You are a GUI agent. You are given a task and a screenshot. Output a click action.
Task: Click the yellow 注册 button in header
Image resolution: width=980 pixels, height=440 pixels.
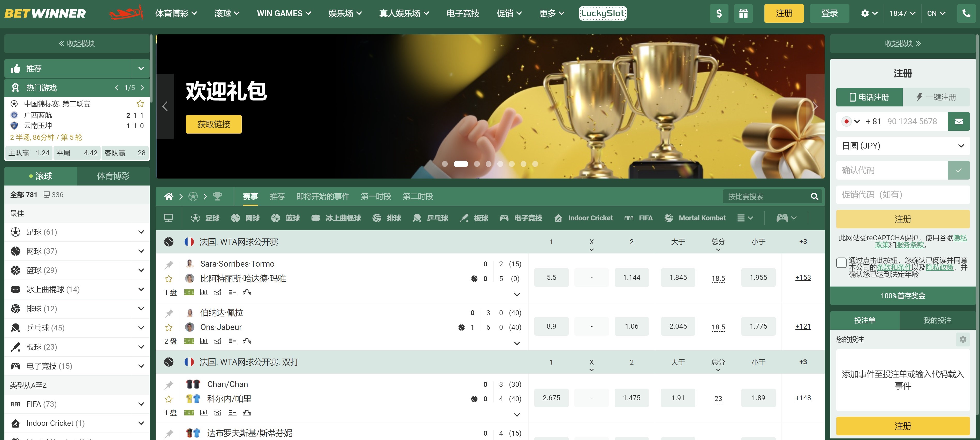click(x=784, y=14)
